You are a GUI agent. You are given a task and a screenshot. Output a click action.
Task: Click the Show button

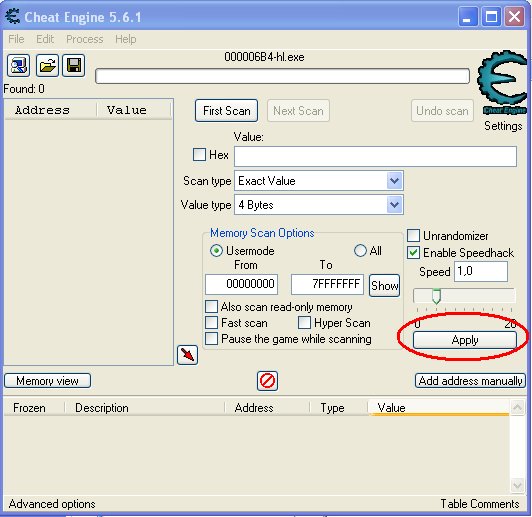(x=384, y=285)
